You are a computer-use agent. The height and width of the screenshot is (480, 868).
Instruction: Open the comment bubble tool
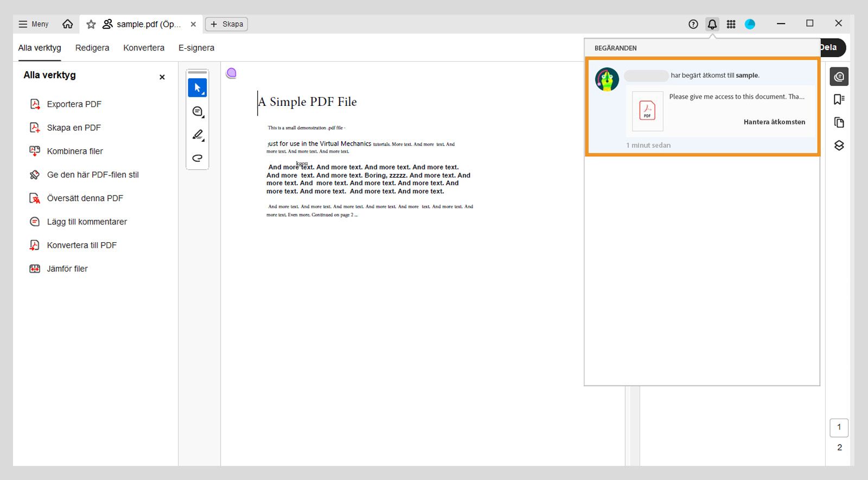197,111
